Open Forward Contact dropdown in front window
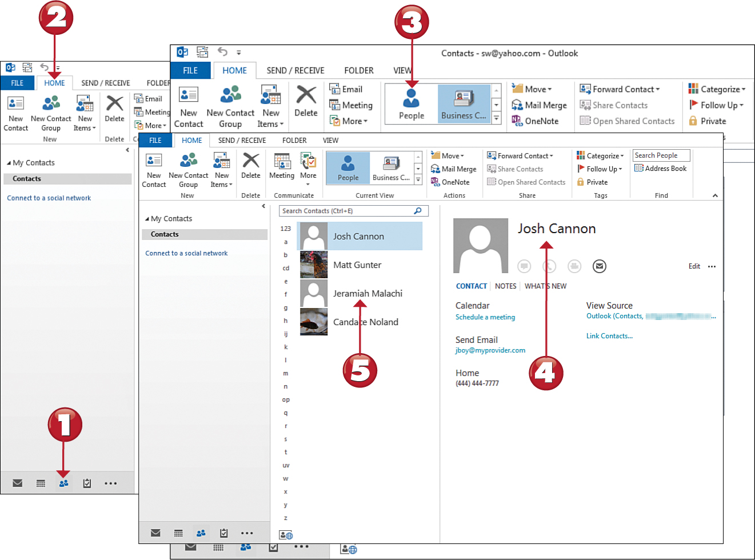Image resolution: width=755 pixels, height=560 pixels. pos(520,155)
